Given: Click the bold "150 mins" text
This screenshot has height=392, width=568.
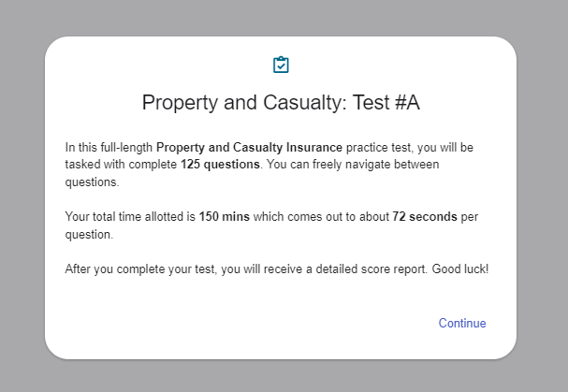Looking at the screenshot, I should (x=224, y=217).
